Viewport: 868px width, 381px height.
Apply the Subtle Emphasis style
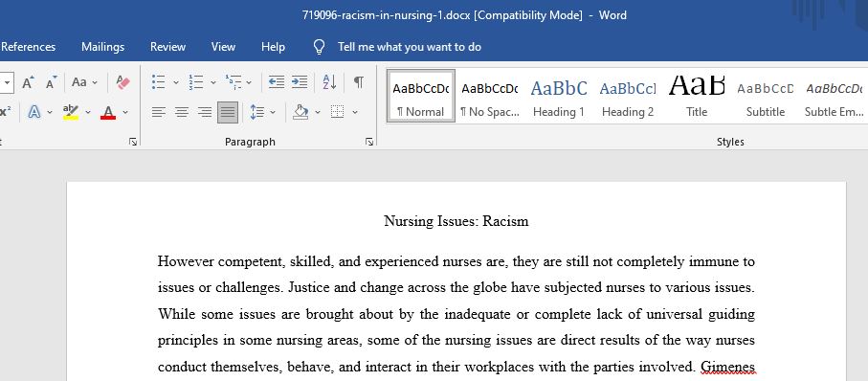coord(835,96)
